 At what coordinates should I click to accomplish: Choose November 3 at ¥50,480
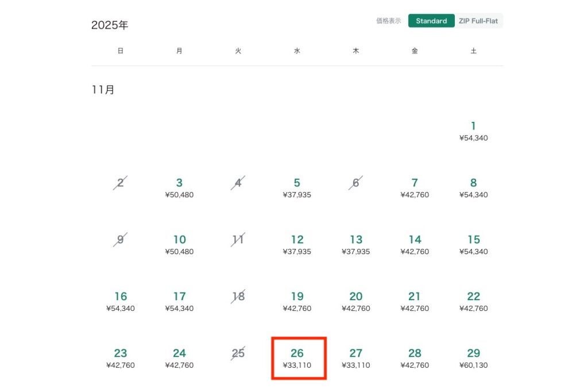point(179,188)
